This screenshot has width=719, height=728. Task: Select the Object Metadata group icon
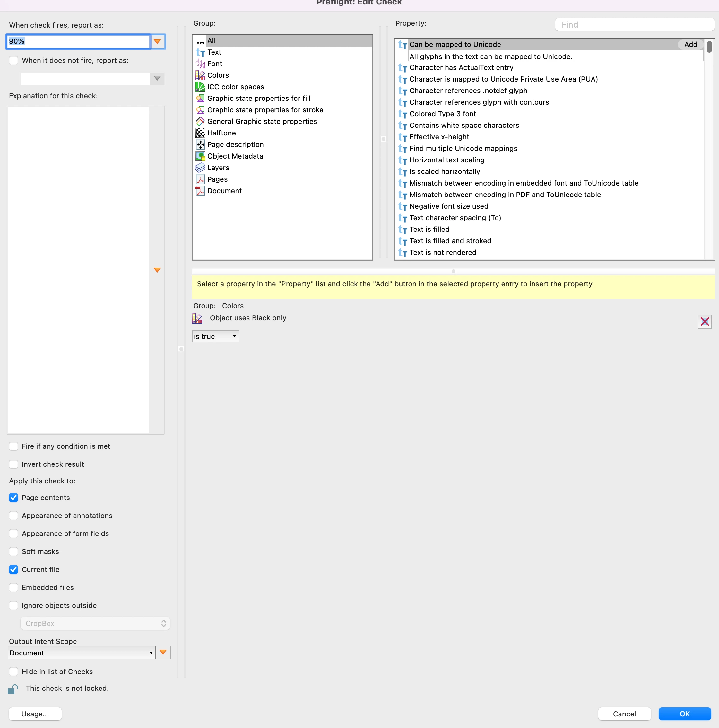pyautogui.click(x=200, y=156)
